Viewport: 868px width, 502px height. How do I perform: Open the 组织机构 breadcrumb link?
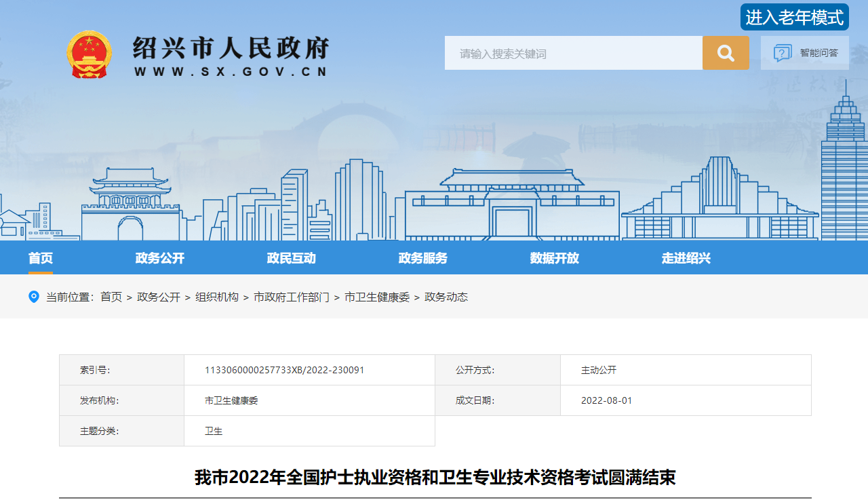click(217, 297)
